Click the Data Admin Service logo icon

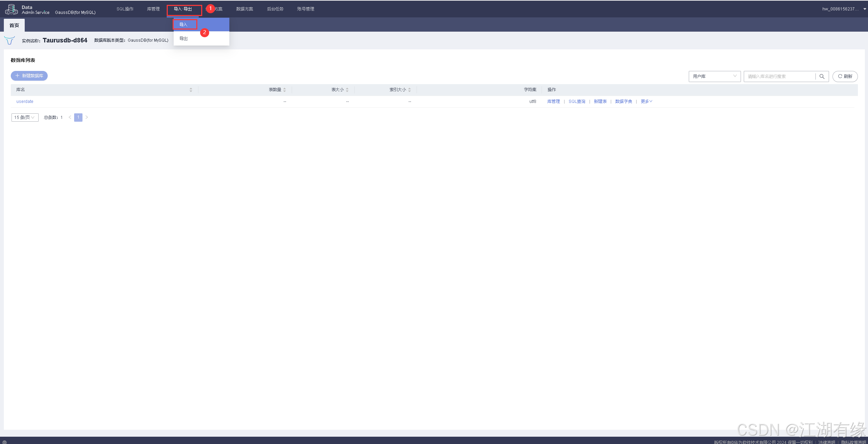(x=11, y=9)
